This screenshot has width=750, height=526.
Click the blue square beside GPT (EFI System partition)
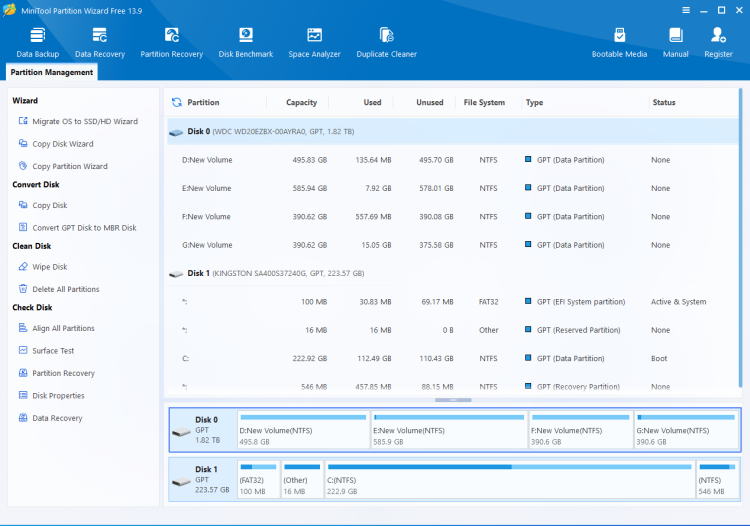coord(528,301)
